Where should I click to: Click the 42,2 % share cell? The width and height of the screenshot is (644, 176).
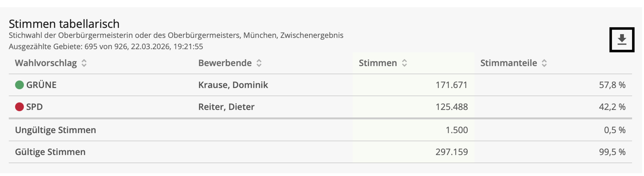point(612,107)
